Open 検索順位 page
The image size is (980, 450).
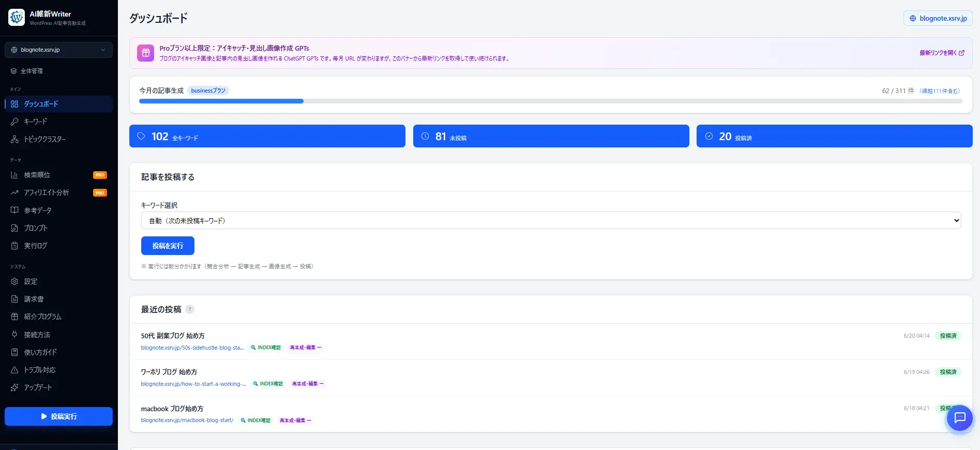pos(58,175)
